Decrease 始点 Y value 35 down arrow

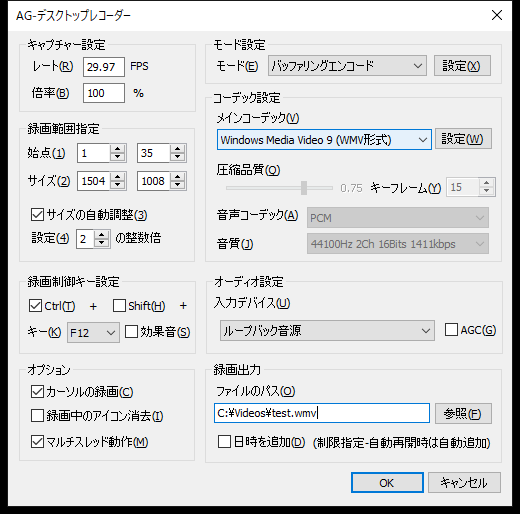point(177,157)
